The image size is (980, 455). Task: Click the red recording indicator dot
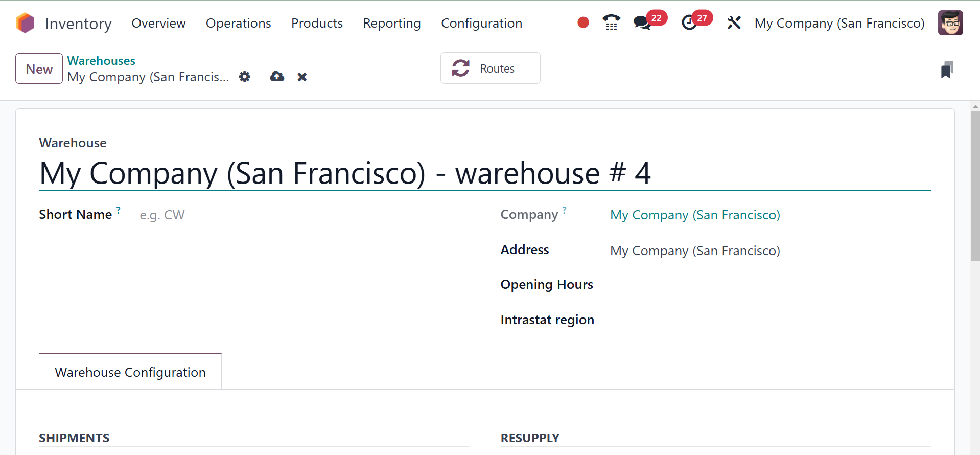click(x=583, y=22)
